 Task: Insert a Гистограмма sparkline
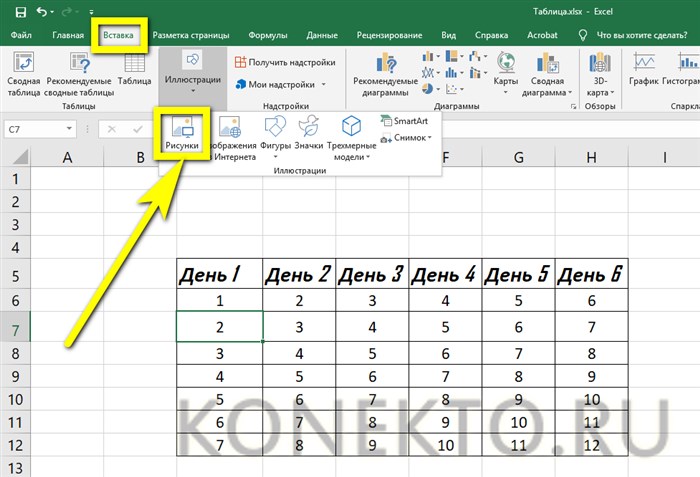(x=681, y=68)
